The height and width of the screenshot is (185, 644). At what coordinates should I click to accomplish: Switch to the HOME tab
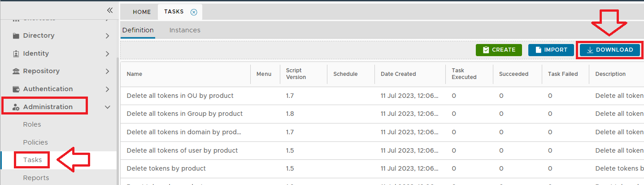tap(142, 12)
